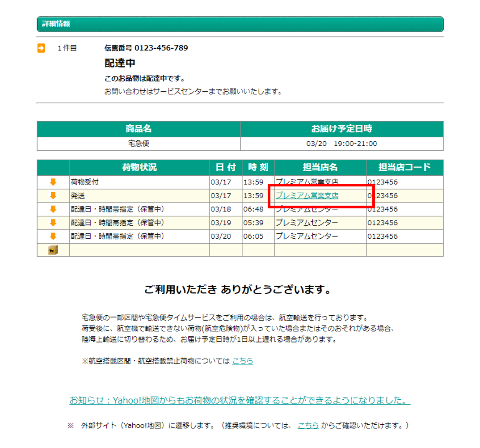This screenshot has width=480, height=448.
Task: Click the 荷物状況 column header
Action: coord(139,168)
